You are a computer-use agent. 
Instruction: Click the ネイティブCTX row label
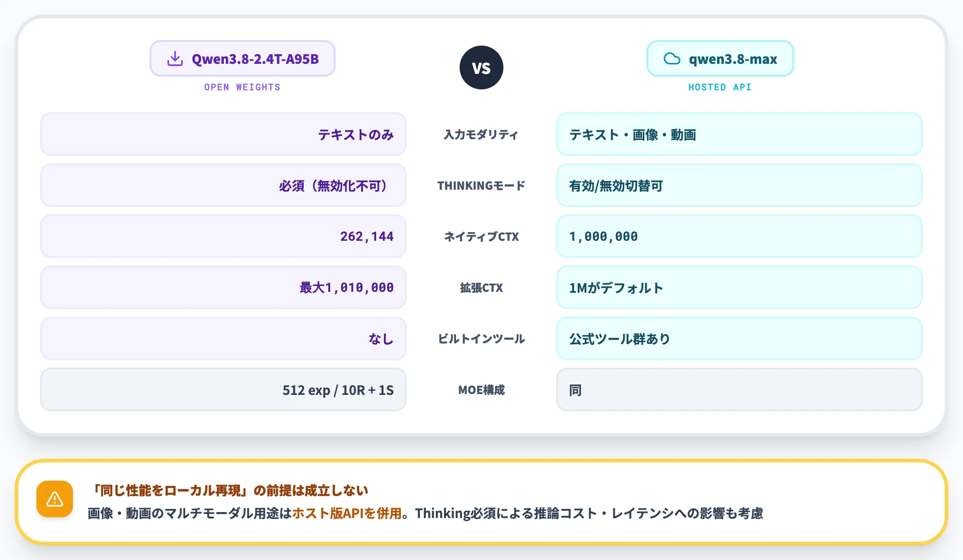481,237
